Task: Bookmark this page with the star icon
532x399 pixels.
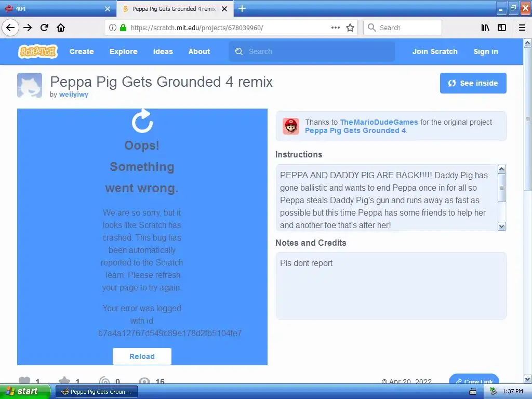Action: coord(350,28)
